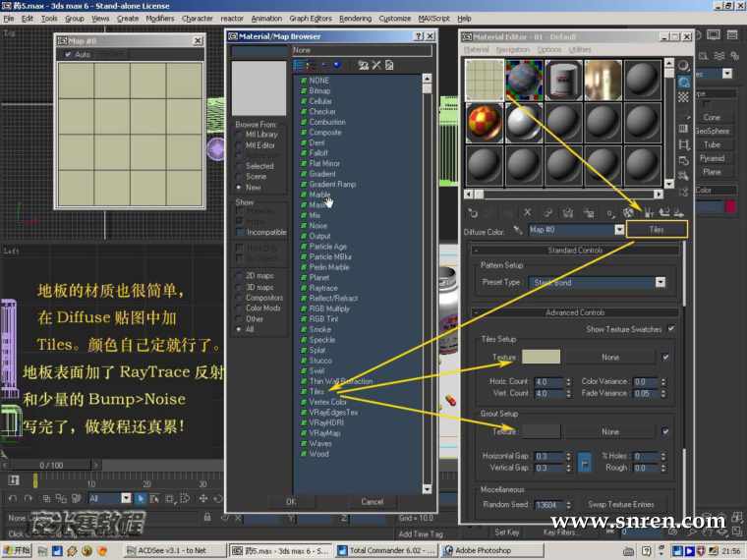This screenshot has height=560, width=747.
Task: Click the Go Forward to Sibling icon
Action: (x=678, y=213)
